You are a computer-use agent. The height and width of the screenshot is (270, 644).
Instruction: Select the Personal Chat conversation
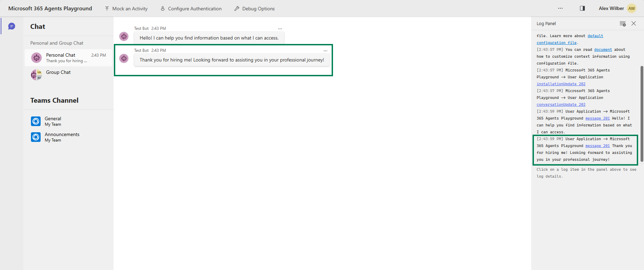click(x=68, y=58)
